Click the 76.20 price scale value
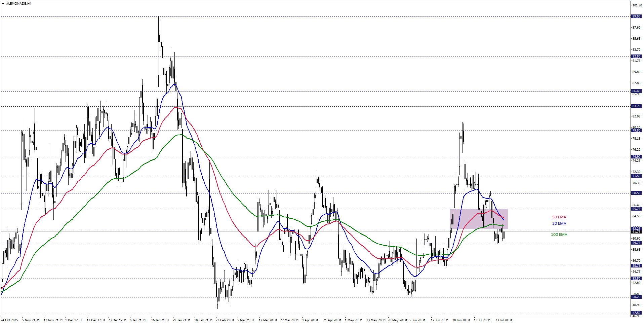Viewport: 644px width, 324px height. point(636,150)
